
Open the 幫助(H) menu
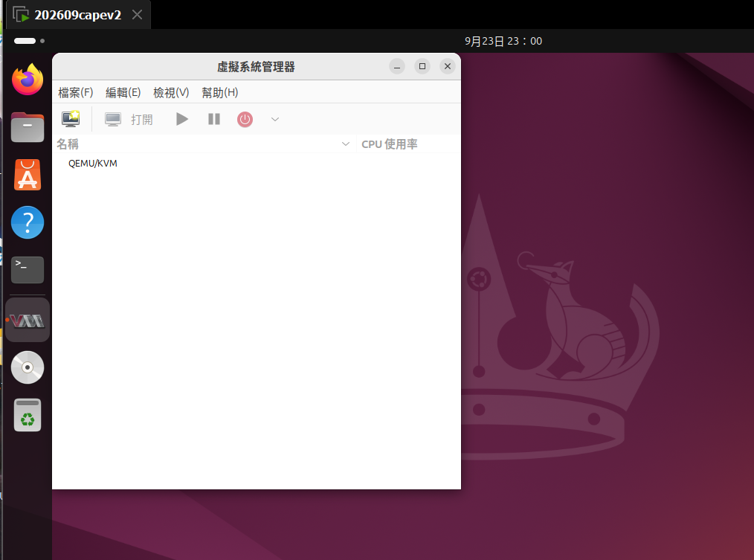pos(220,92)
